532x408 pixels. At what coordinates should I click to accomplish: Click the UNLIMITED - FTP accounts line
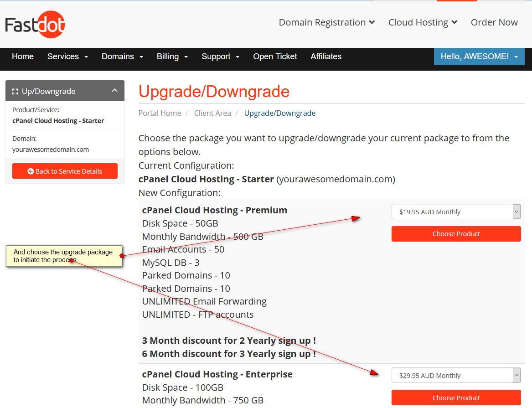coord(197,315)
